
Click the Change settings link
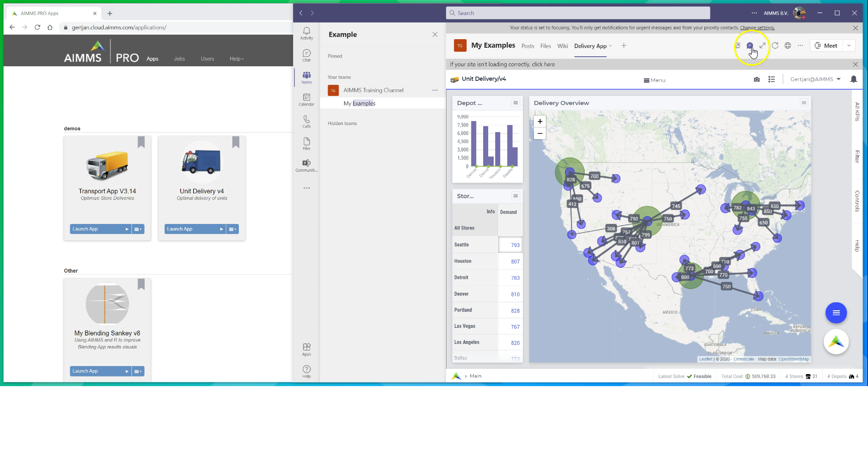(757, 28)
